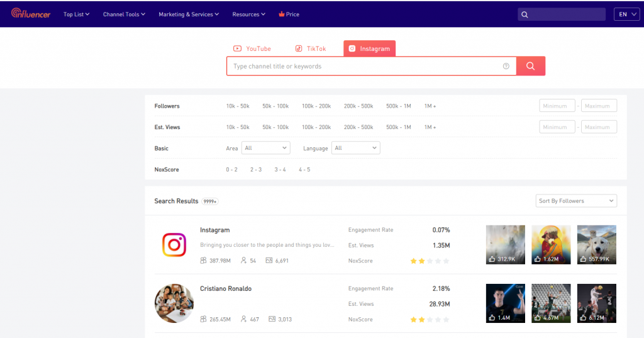Focus the channel title or keywords field
This screenshot has width=644, height=338.
(371, 66)
